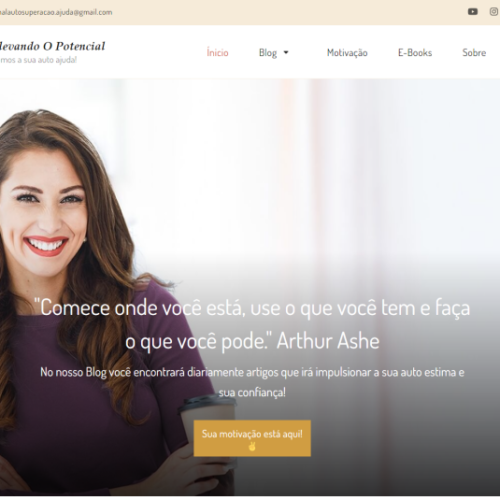
Task: Open the Blog menu item
Action: pos(268,53)
